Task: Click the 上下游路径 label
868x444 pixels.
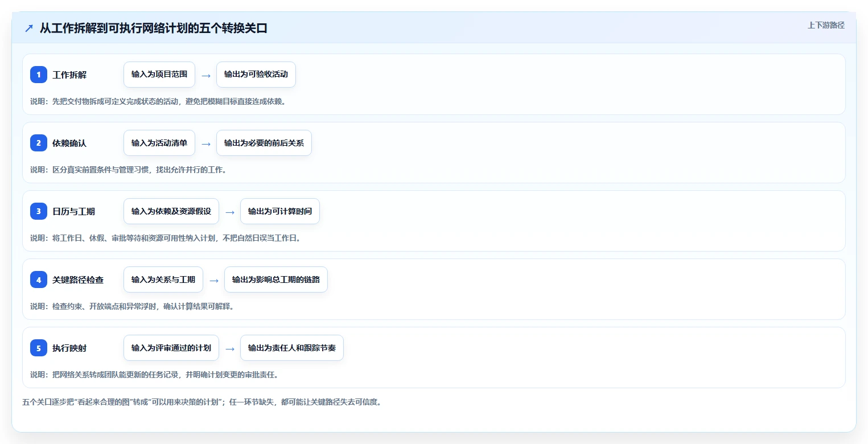Action: coord(826,25)
